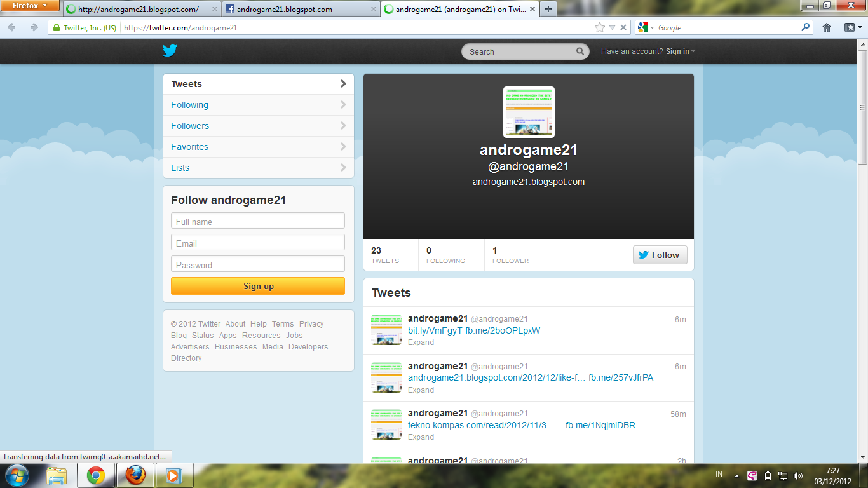Open the fb.me/257vJfrPA link

click(621, 377)
